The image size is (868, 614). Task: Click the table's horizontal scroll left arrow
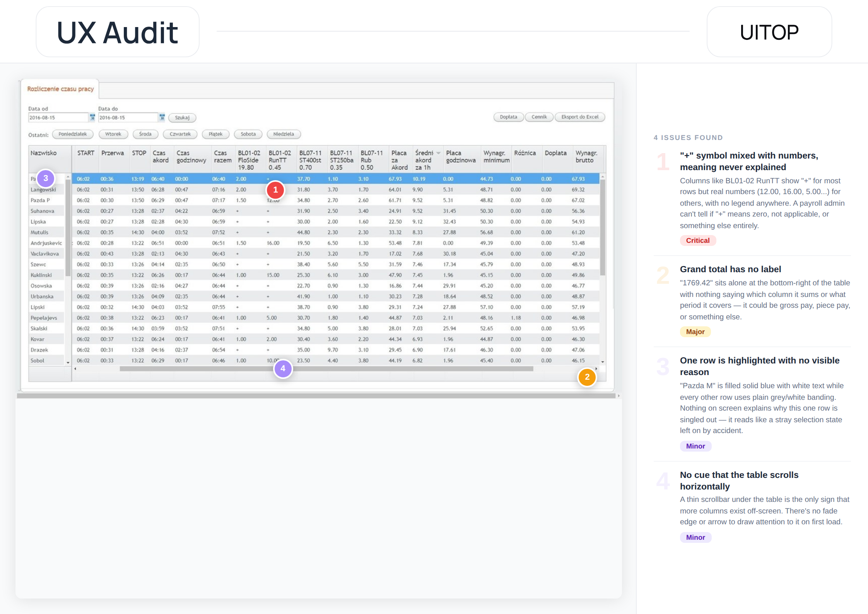click(x=75, y=369)
